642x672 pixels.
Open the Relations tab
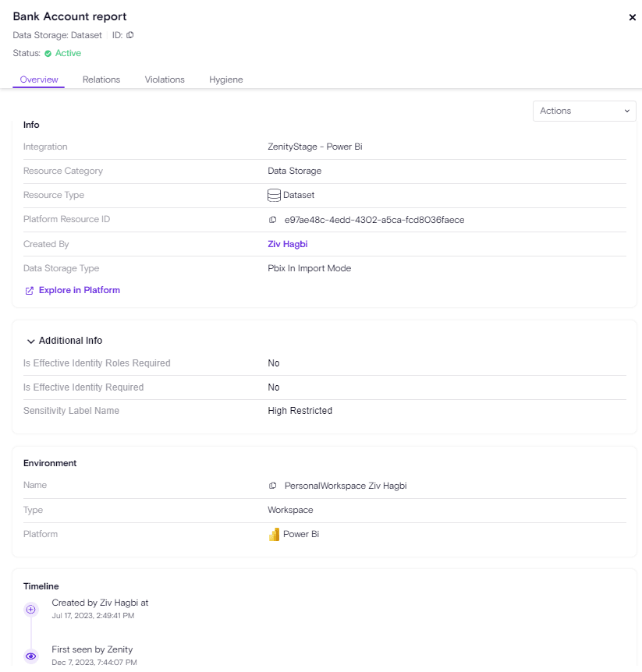coord(101,80)
